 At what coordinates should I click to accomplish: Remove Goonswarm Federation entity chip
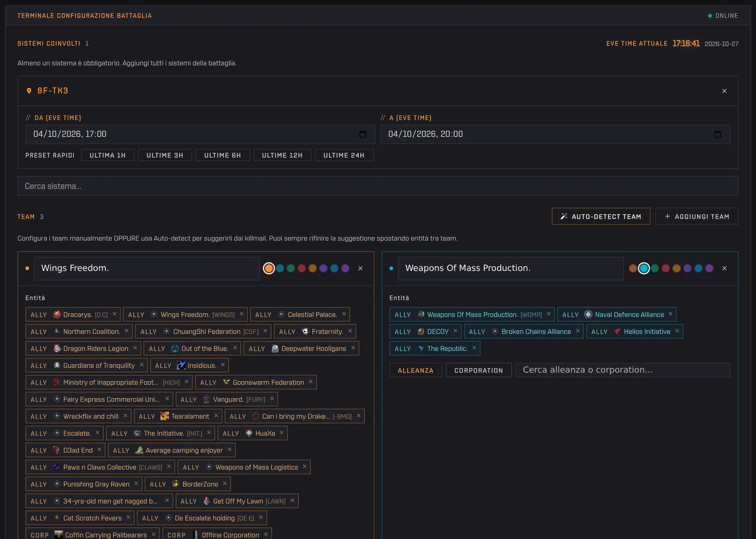pos(310,382)
